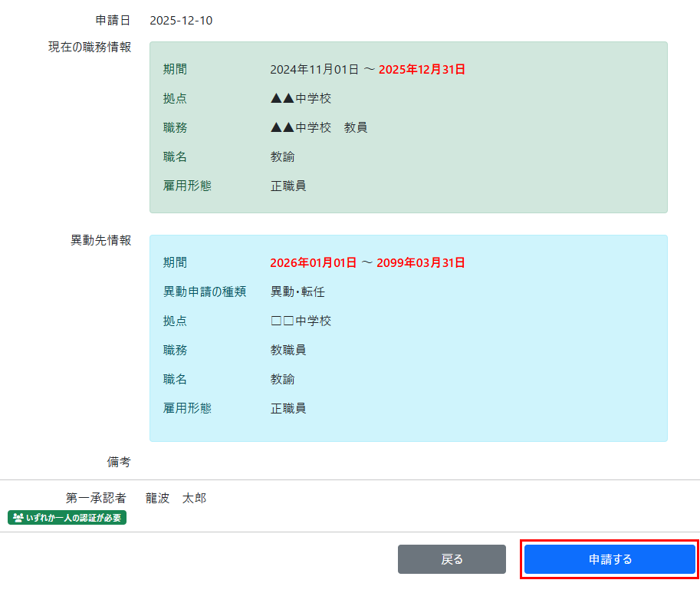
Task: Click 正職員 in the transfer destination panel
Action: point(288,408)
